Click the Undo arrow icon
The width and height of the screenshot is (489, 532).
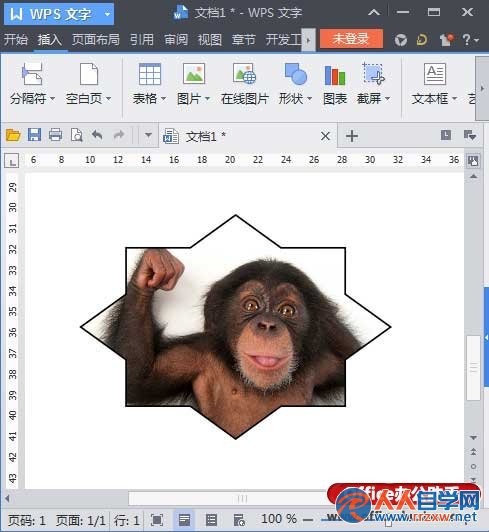tap(97, 135)
